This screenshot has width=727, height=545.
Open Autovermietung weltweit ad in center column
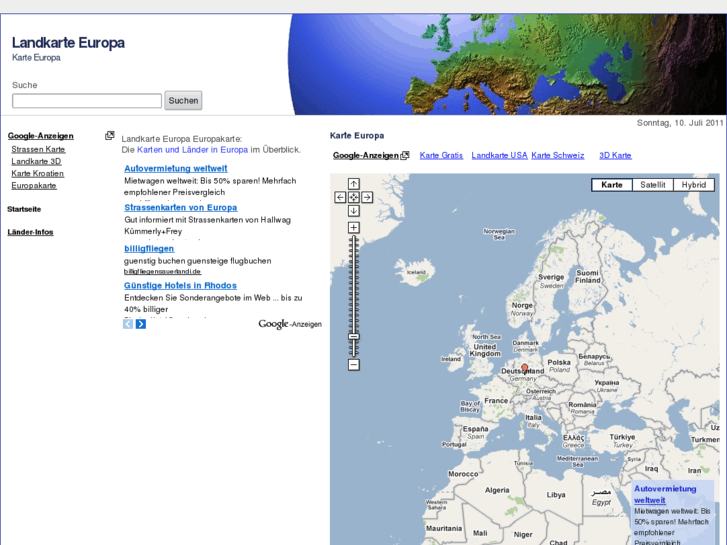[176, 168]
